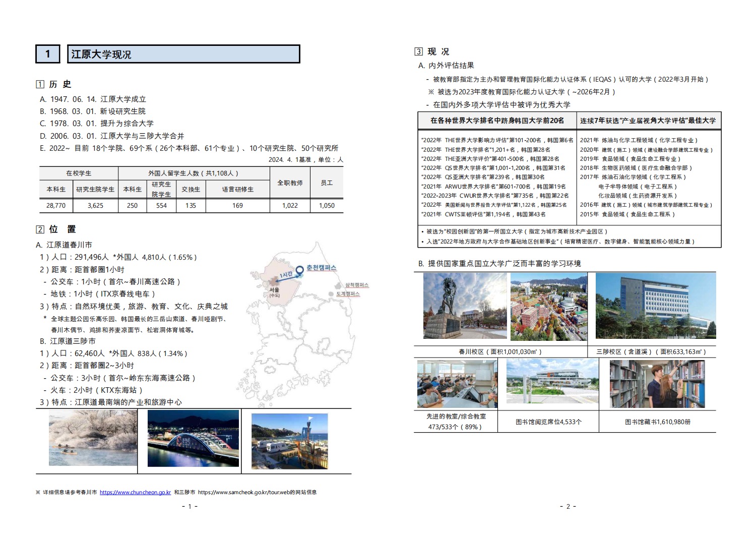This screenshot has height=535, width=756.
Task: Click the students in classroom photo
Action: [x=457, y=384]
